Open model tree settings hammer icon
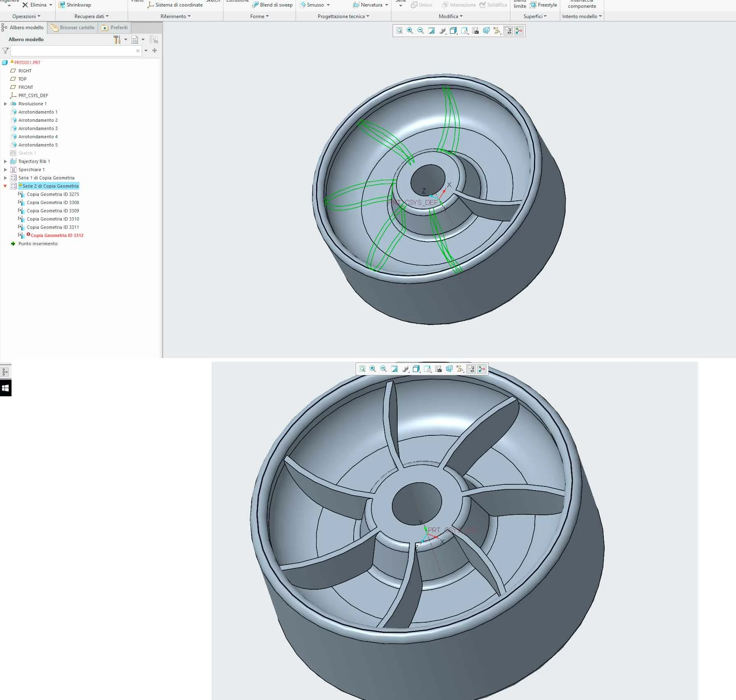This screenshot has height=700, width=736. click(x=117, y=40)
